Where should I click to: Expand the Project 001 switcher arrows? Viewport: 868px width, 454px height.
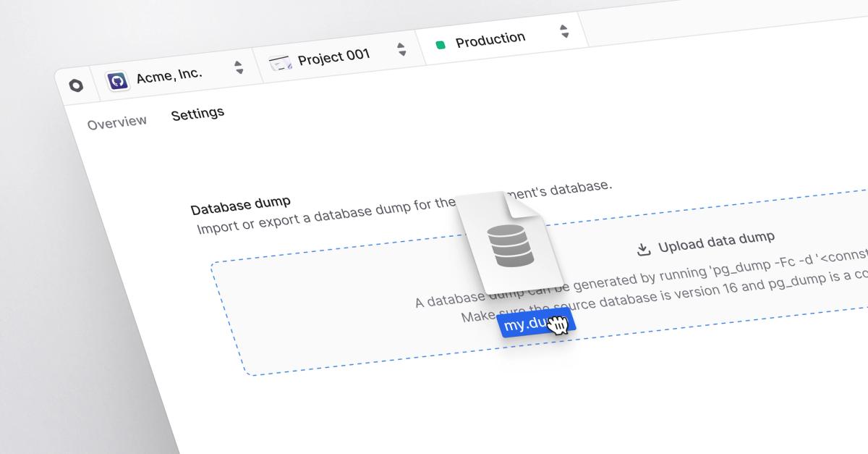[401, 49]
